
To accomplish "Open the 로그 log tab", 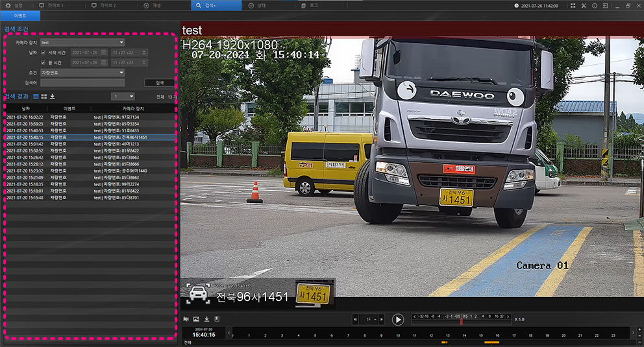I will (x=310, y=5).
